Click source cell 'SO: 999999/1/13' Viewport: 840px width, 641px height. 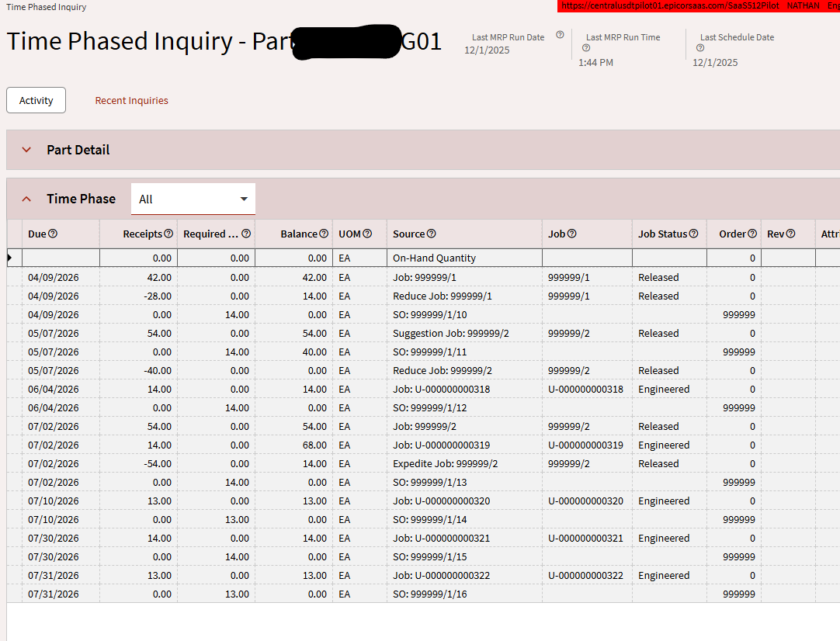[464, 482]
